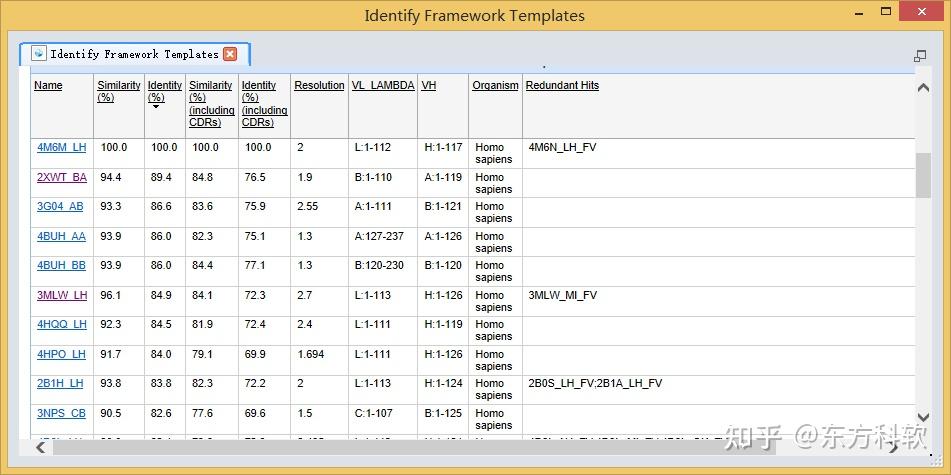Open the 4BUH_BB template link
Viewport: 951px width, 475px height.
[61, 266]
